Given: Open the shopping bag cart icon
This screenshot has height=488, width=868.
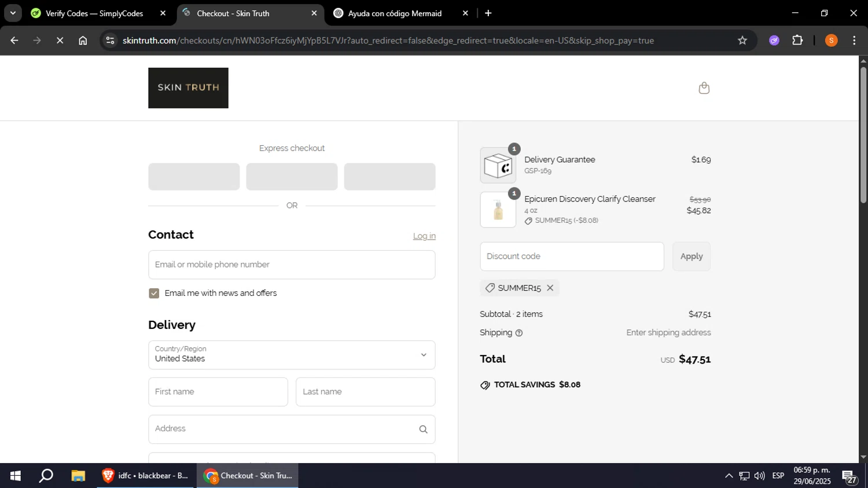Looking at the screenshot, I should (x=704, y=88).
